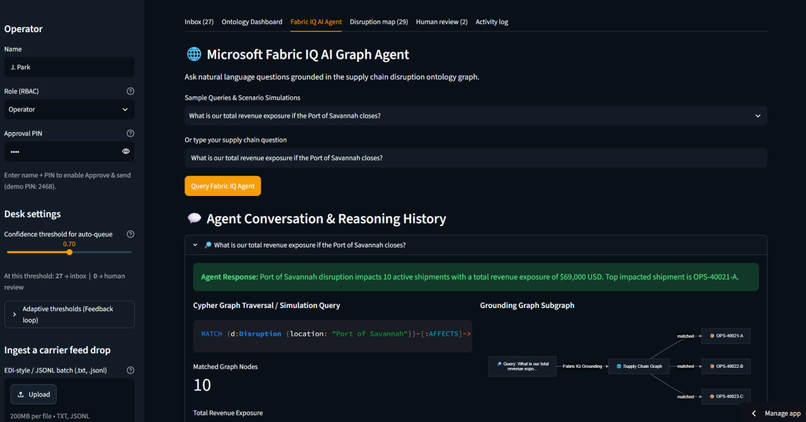Expand the Adaptive thresholds (Feedback loop) section

click(x=69, y=314)
